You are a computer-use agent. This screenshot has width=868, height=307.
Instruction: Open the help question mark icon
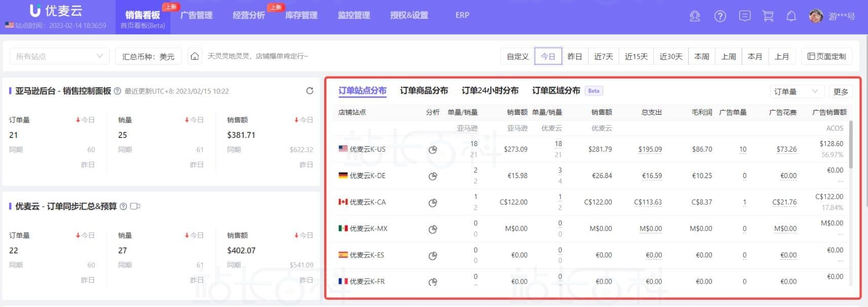(720, 16)
